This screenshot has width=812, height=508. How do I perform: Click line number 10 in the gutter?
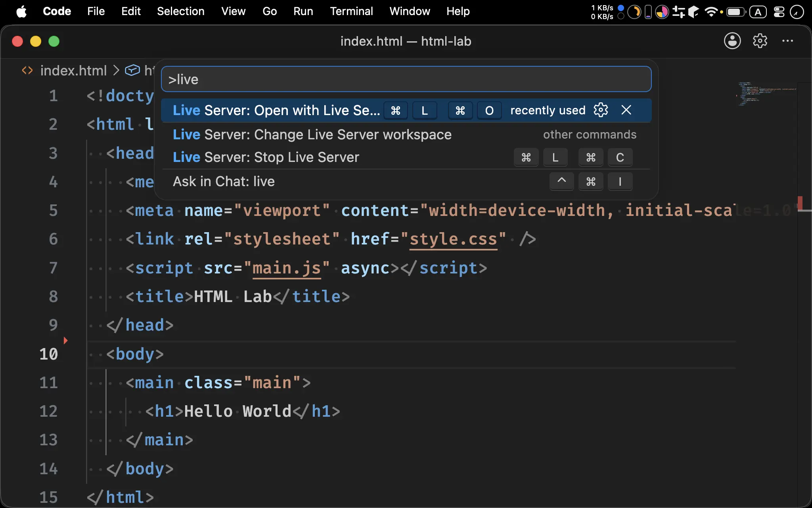[49, 354]
